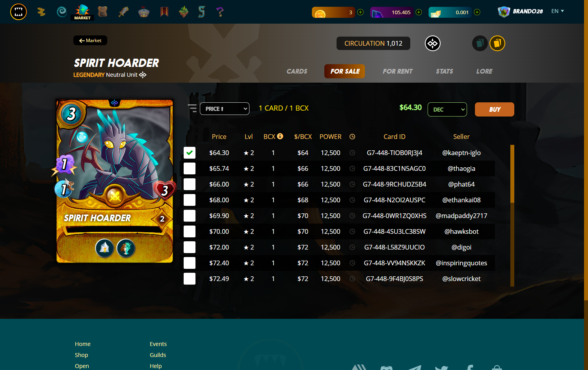Image resolution: width=588 pixels, height=370 pixels.
Task: Check the $70.00 listing from hawksbot
Action: 190,231
